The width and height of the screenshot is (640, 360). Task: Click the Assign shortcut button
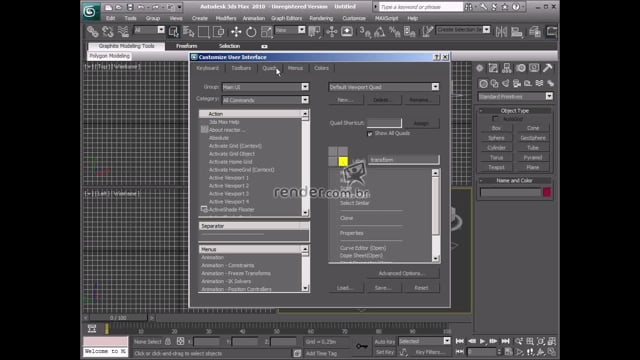421,123
